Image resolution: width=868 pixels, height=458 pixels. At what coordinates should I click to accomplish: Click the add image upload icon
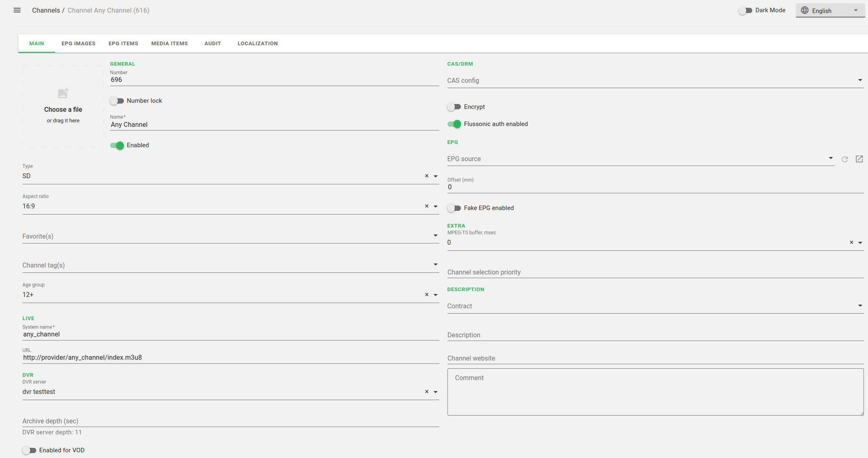[x=63, y=93]
